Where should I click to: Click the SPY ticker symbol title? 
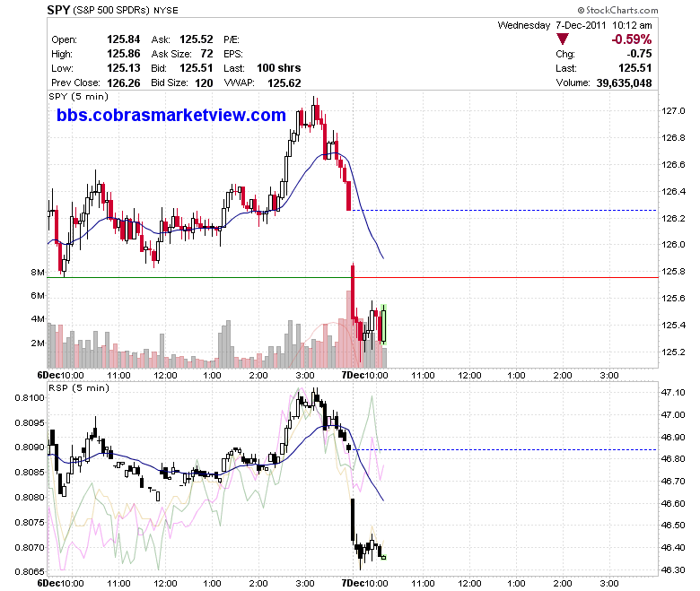tap(58, 10)
